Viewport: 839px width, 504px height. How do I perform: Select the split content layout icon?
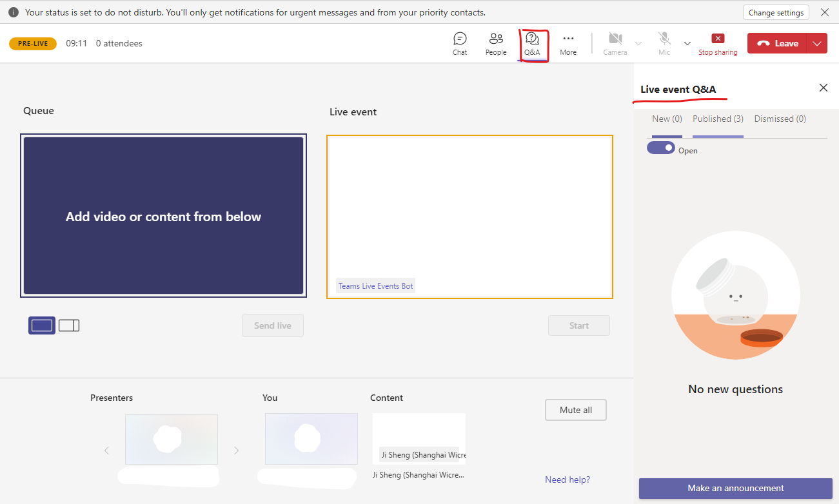tap(69, 325)
